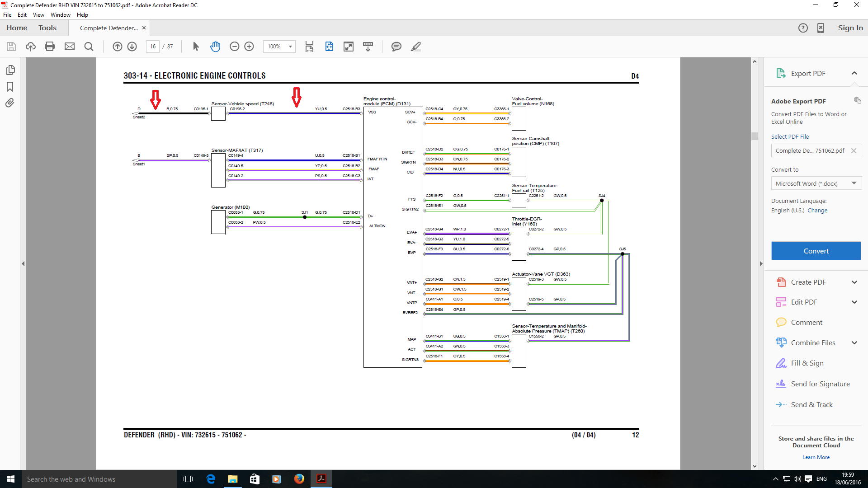Viewport: 868px width, 488px height.
Task: Click the Select PDF File link
Action: coord(790,136)
